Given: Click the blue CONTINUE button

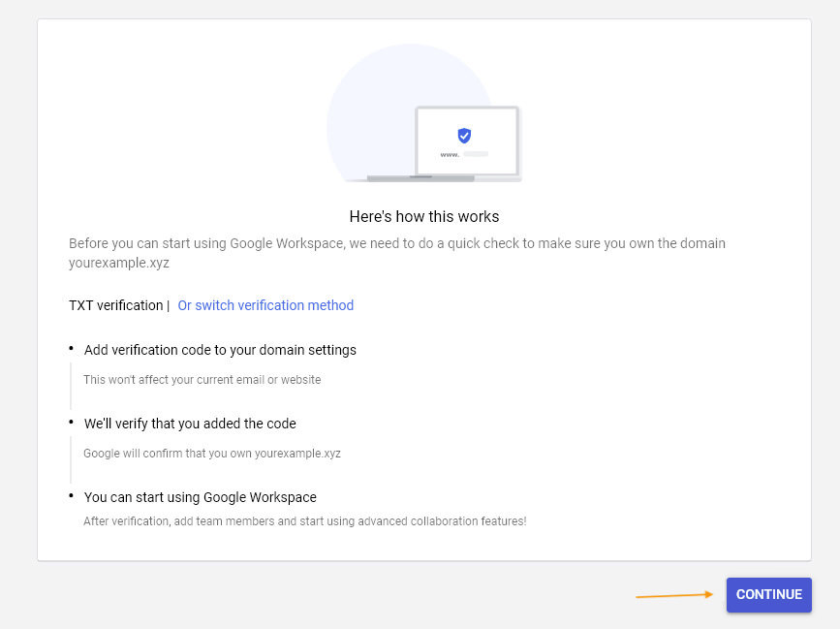Looking at the screenshot, I should point(768,595).
